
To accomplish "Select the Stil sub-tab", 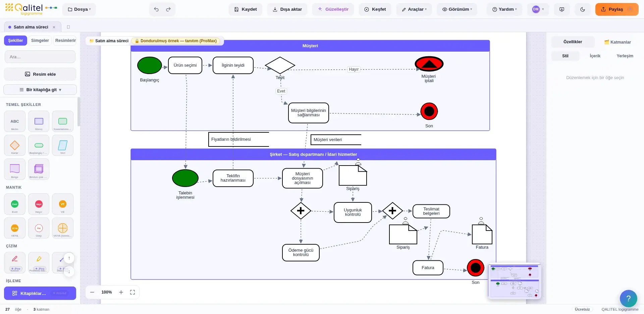I will coord(565,56).
